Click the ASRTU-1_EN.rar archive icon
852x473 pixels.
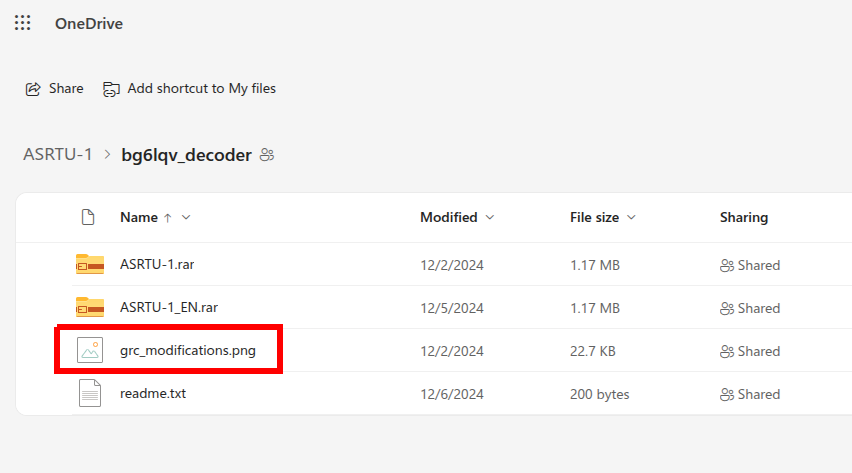click(90, 308)
